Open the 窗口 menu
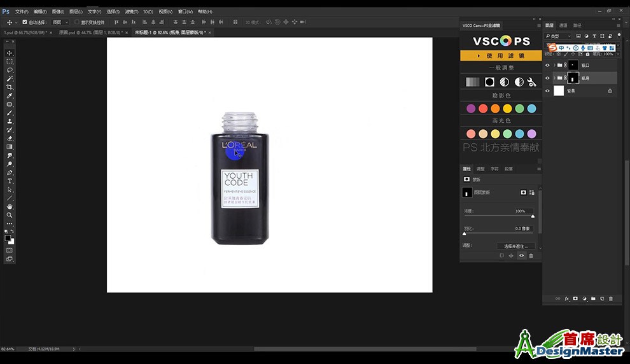Screen dimensions: 630x364 point(185,11)
